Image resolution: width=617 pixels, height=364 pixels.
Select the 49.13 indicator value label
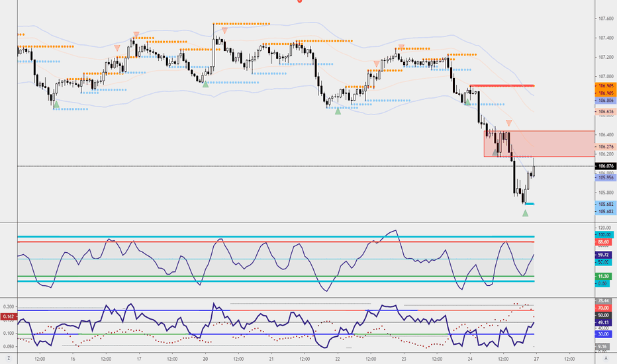tap(603, 323)
